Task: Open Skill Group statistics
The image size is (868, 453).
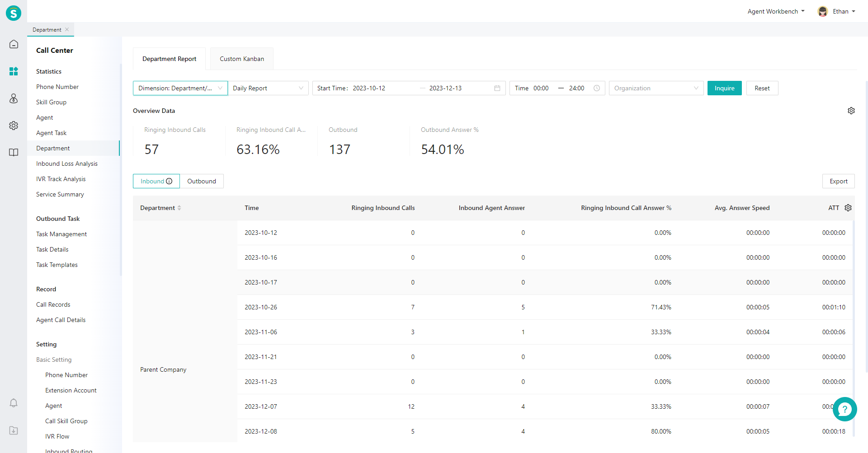Action: 51,102
